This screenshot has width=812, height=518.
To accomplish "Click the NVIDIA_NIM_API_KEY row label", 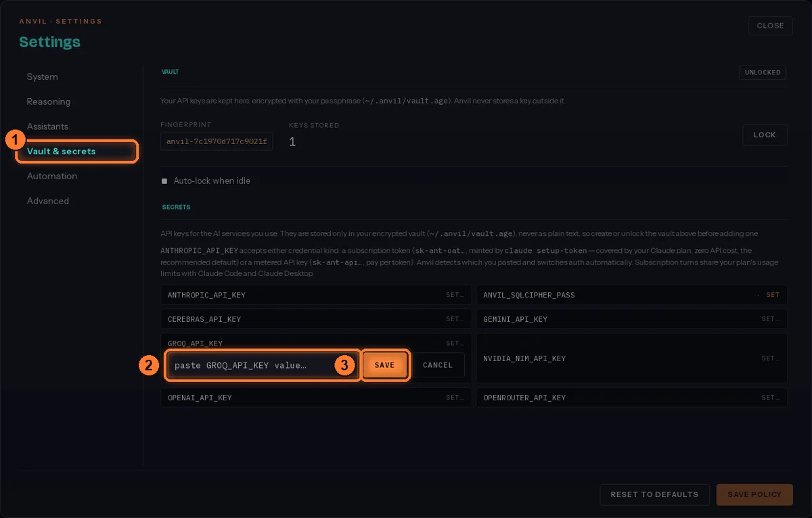I will (524, 358).
